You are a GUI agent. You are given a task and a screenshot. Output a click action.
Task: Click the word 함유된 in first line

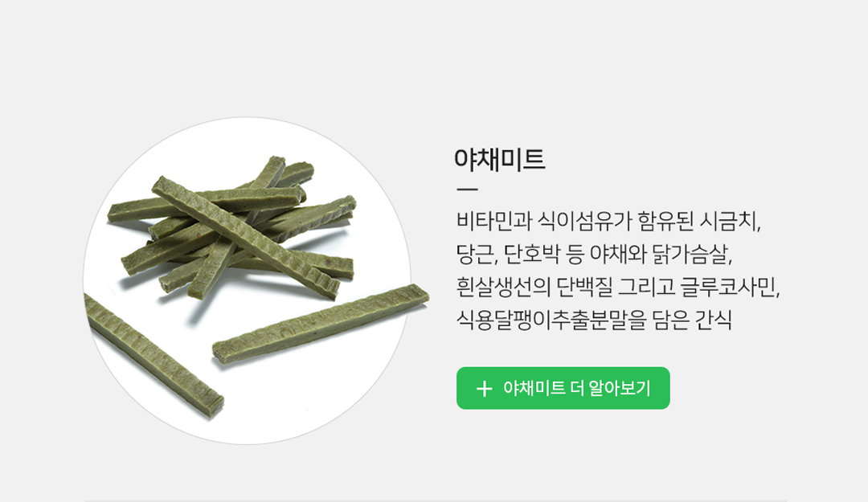point(665,221)
